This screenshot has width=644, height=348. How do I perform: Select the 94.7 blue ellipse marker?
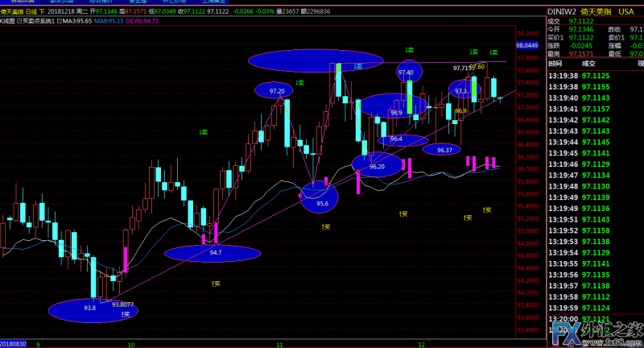pyautogui.click(x=213, y=253)
